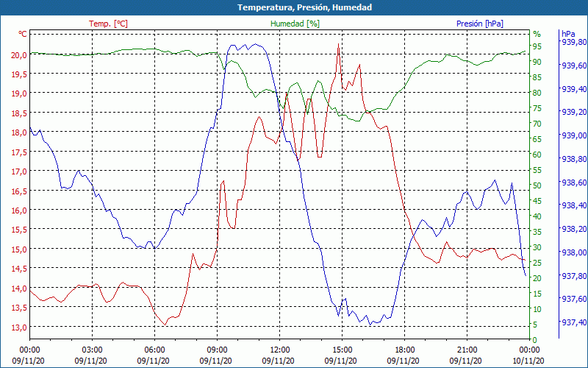Click the '25' humidity axis value

pyautogui.click(x=537, y=263)
